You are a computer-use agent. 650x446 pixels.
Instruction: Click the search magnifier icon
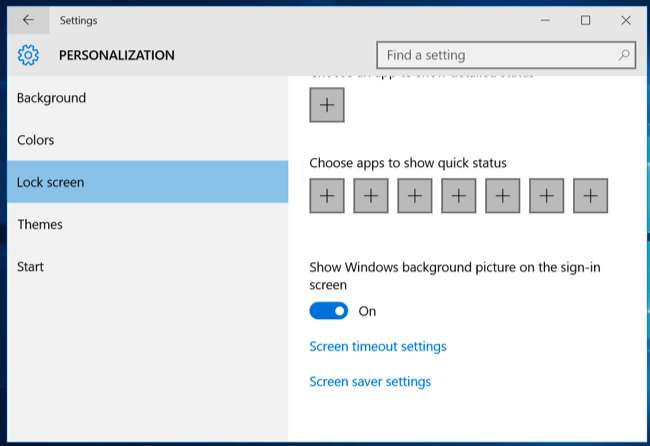pos(624,56)
